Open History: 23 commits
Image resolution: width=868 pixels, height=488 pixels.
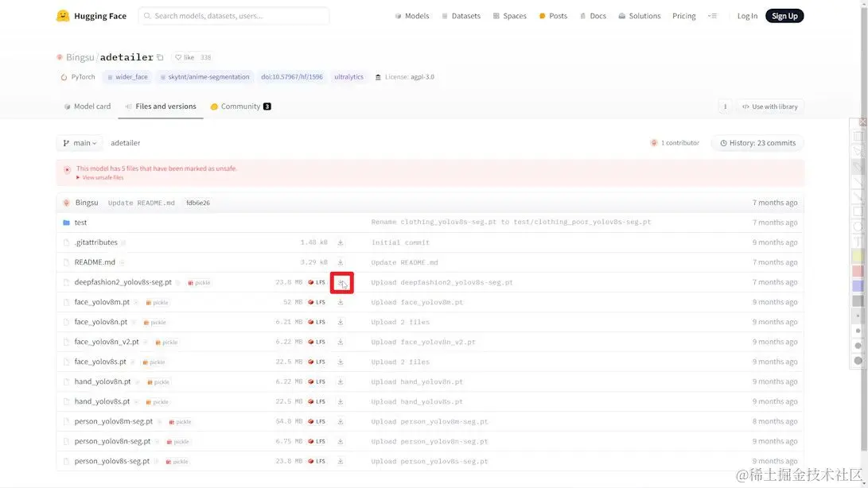click(757, 143)
